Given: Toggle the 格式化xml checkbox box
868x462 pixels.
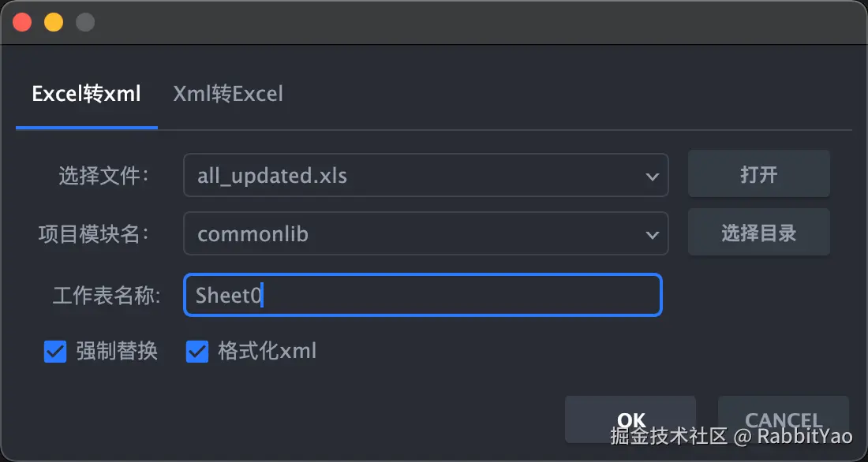Looking at the screenshot, I should pyautogui.click(x=196, y=352).
